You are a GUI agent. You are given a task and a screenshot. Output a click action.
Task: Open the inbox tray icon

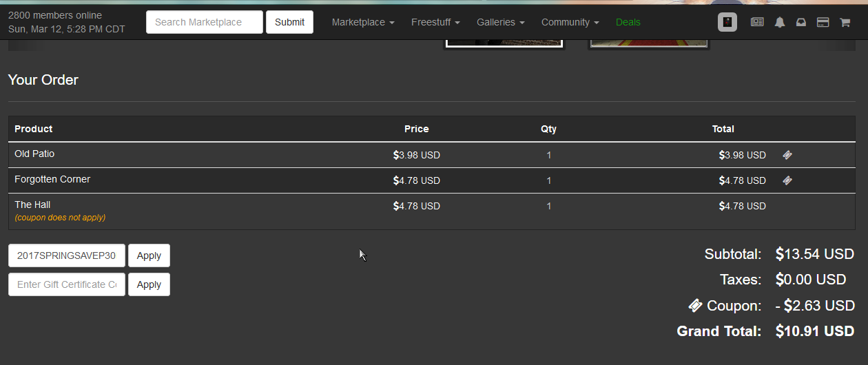(801, 22)
